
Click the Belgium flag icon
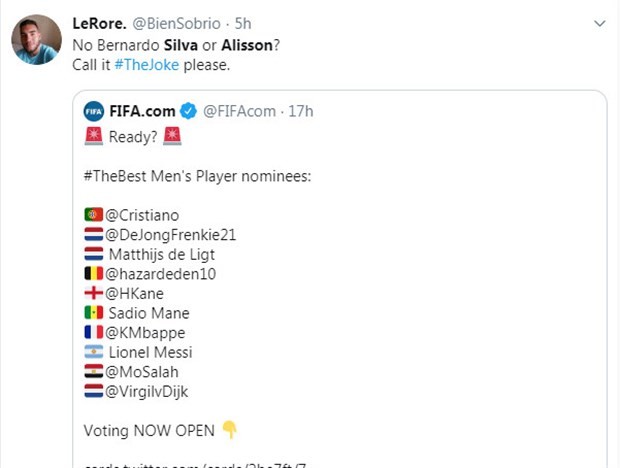(94, 273)
